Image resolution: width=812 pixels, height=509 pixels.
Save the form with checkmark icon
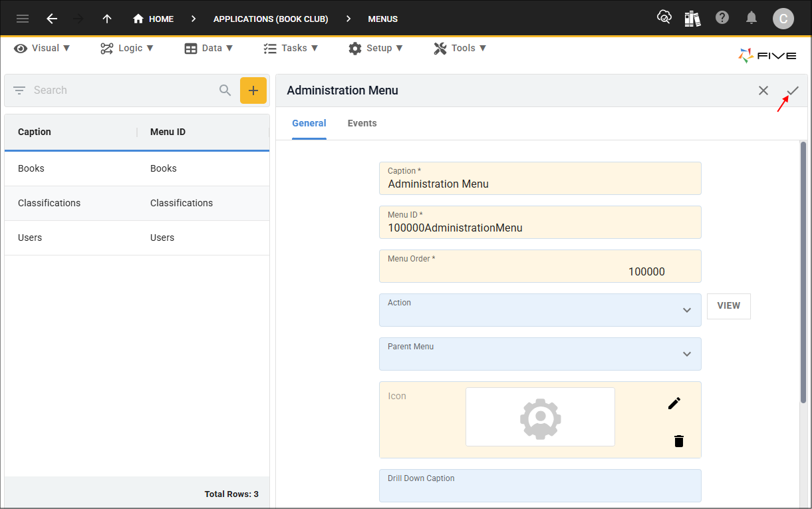point(793,90)
